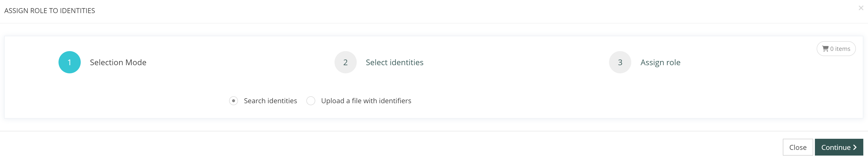The height and width of the screenshot is (160, 868).
Task: Click the Search identities label text
Action: [x=270, y=101]
